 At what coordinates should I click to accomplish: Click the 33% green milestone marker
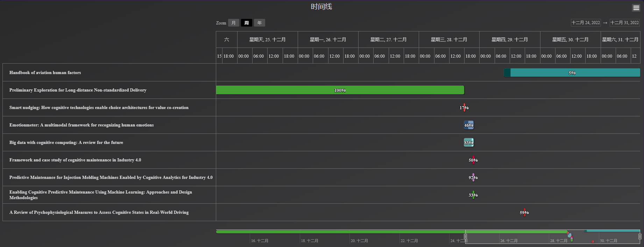pos(473,195)
